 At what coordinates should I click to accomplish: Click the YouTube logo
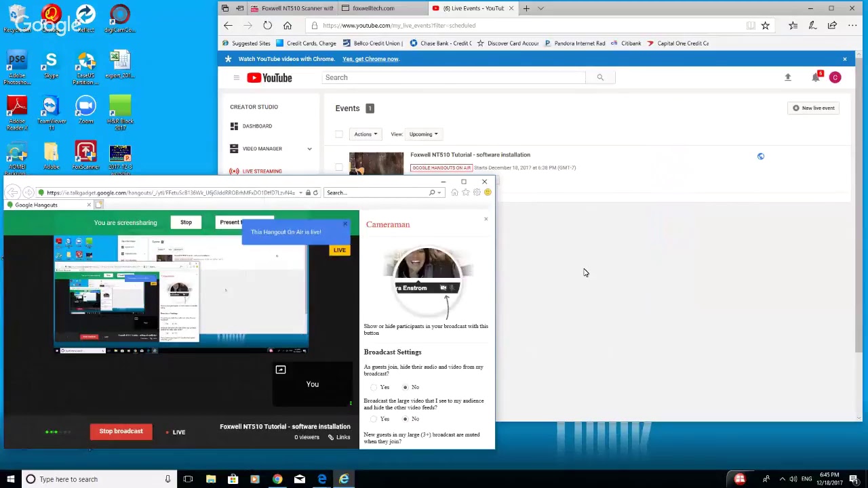269,78
